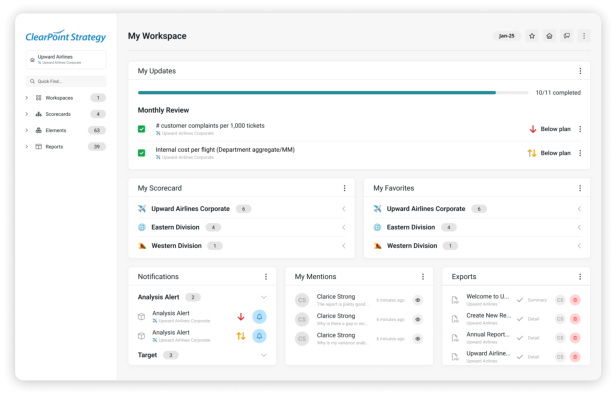616x396 pixels.
Task: Expand Western Division chevron in My Scorecard
Action: pyautogui.click(x=344, y=246)
